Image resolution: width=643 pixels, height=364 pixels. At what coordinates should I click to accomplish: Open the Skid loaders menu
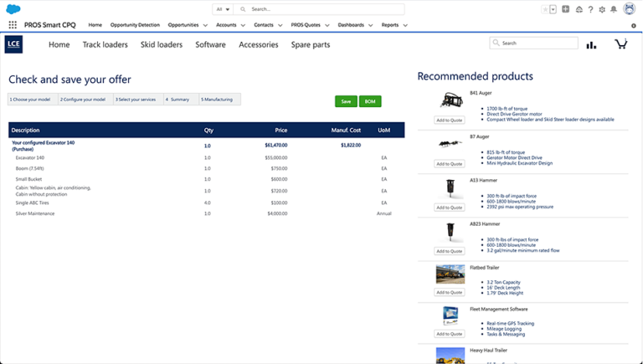pos(162,44)
